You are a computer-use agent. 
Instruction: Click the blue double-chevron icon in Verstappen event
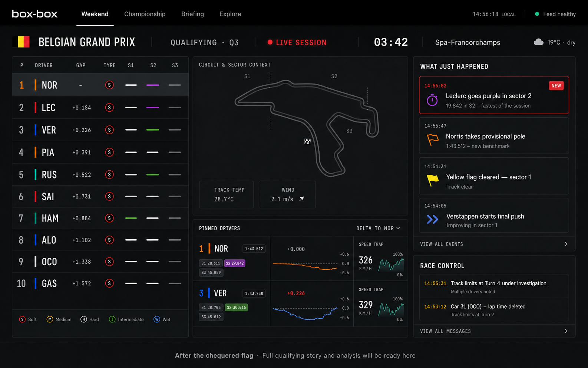pos(432,220)
